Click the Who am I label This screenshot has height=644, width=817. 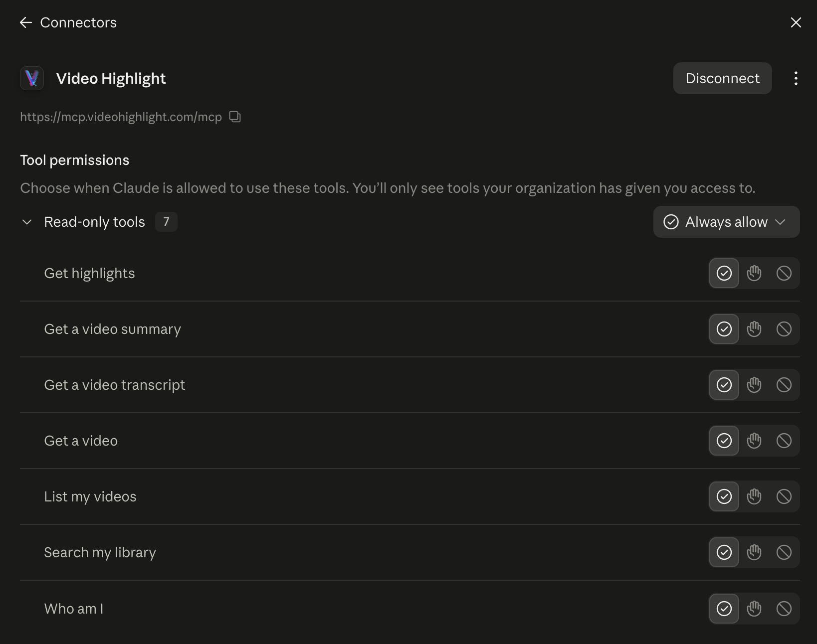(x=74, y=609)
